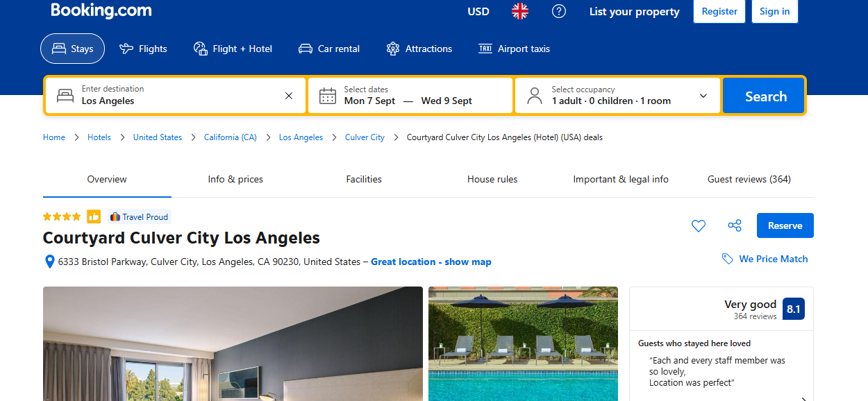Viewport: 868px width, 401px height.
Task: Open Guest reviews (364) tab
Action: click(x=749, y=179)
